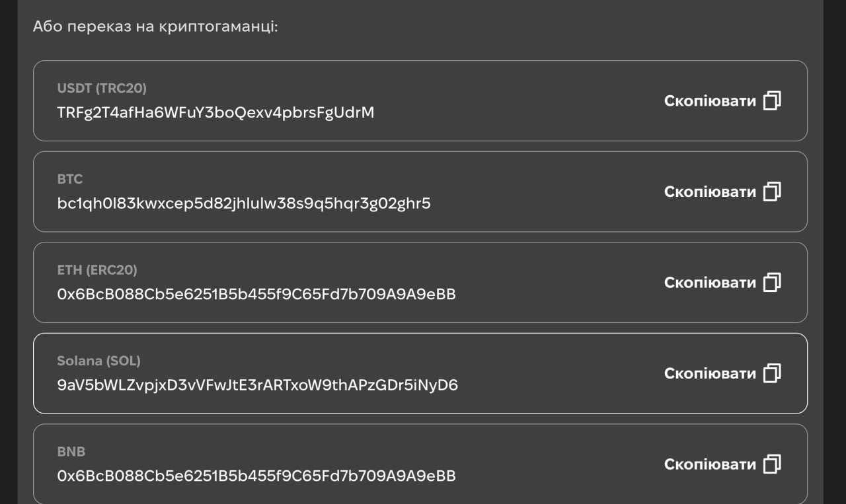Select the TRFg2T4afHa6WFuY3boQexv4pbrsFgUdrM address text
Image resolution: width=846 pixels, height=504 pixels.
pos(215,112)
